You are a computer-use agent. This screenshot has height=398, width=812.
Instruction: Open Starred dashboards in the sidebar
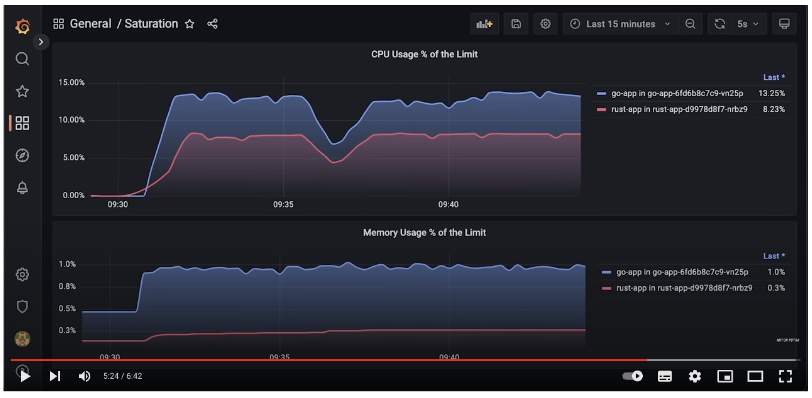point(22,92)
